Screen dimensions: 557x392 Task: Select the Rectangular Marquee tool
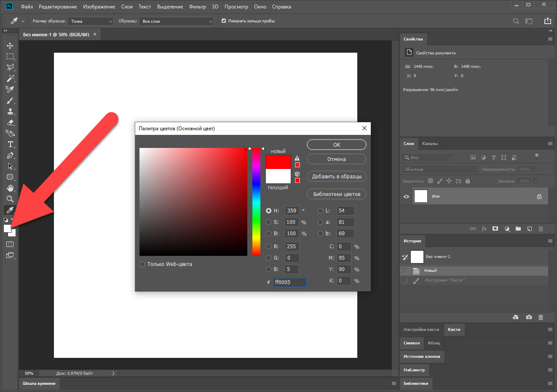pyautogui.click(x=10, y=56)
